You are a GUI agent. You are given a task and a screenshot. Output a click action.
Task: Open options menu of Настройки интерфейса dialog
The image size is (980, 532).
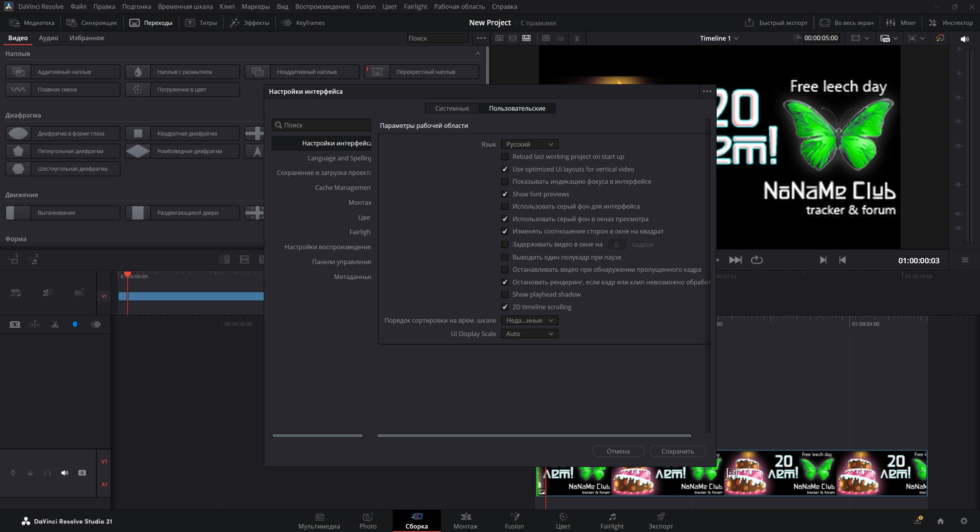click(707, 91)
